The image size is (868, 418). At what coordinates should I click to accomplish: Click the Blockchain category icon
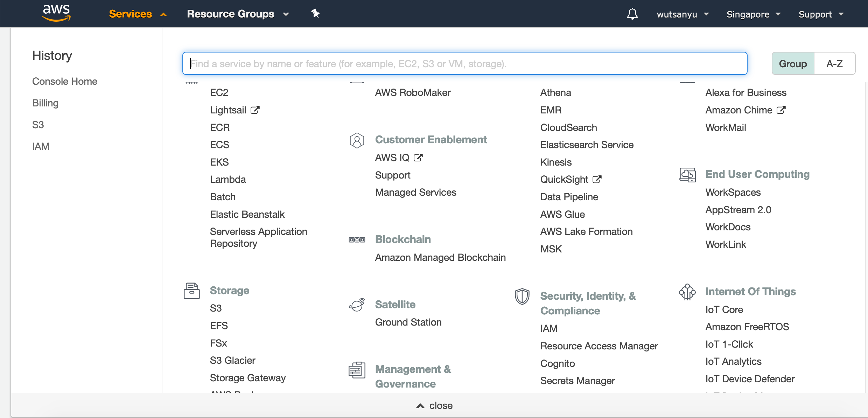coord(357,240)
